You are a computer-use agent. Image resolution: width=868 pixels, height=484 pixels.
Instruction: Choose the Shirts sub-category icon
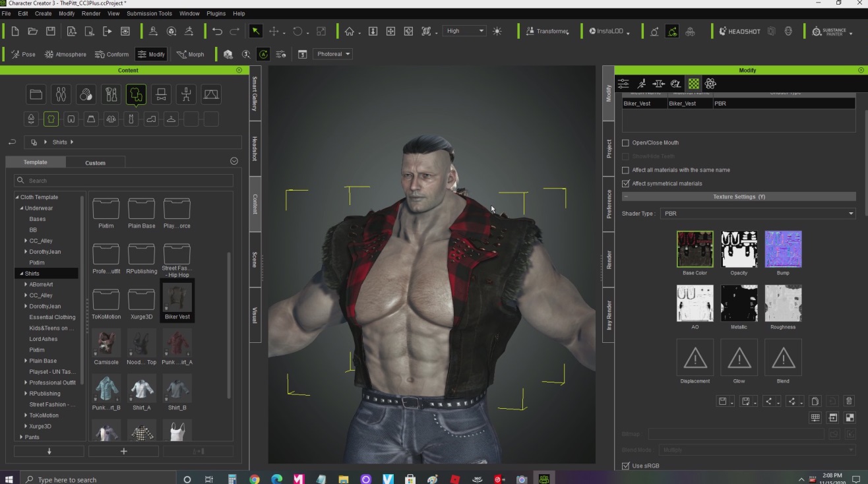click(x=51, y=119)
